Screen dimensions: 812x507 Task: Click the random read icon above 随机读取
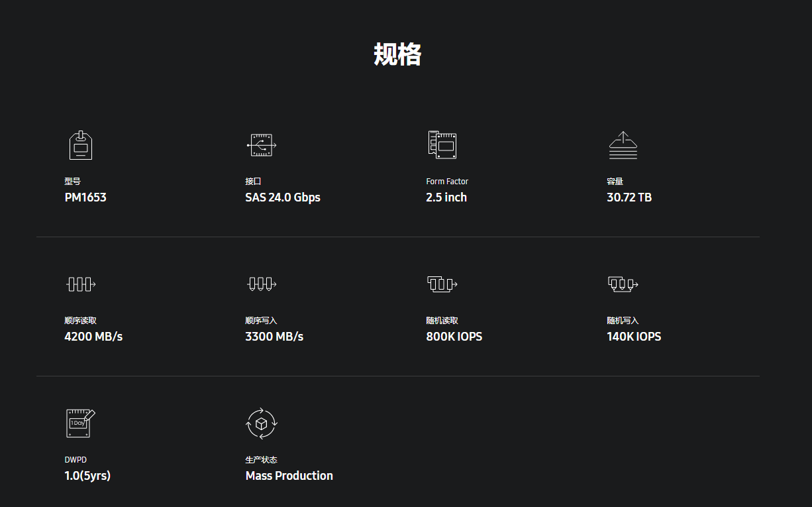pos(442,284)
